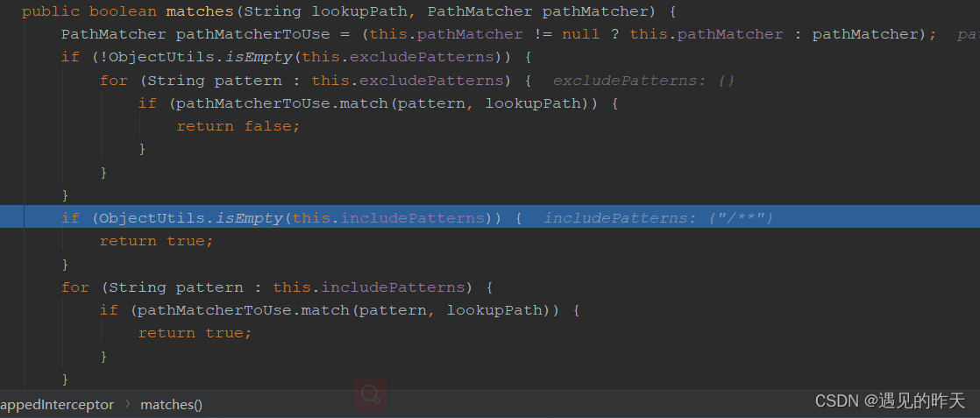The width and height of the screenshot is (980, 418).
Task: Click 'return true;' directly below the highlighted line
Action: pos(156,241)
